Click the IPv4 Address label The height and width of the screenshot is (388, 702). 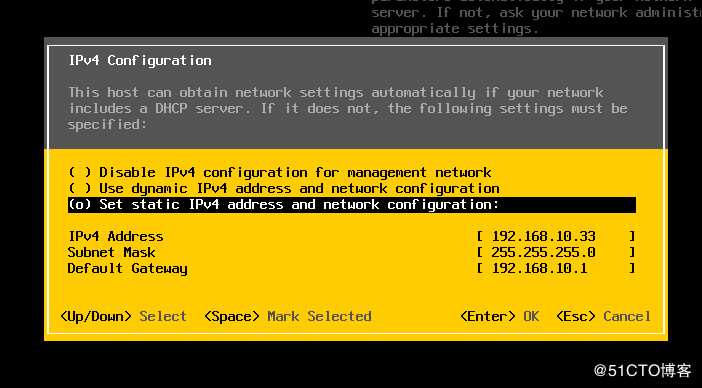tap(116, 236)
